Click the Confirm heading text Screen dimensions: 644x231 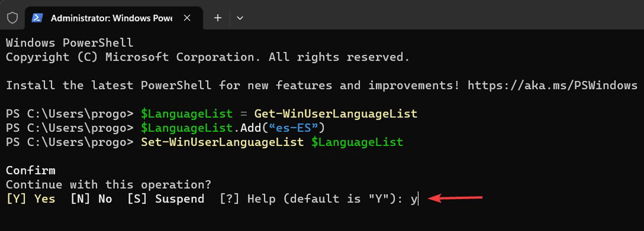[31, 170]
